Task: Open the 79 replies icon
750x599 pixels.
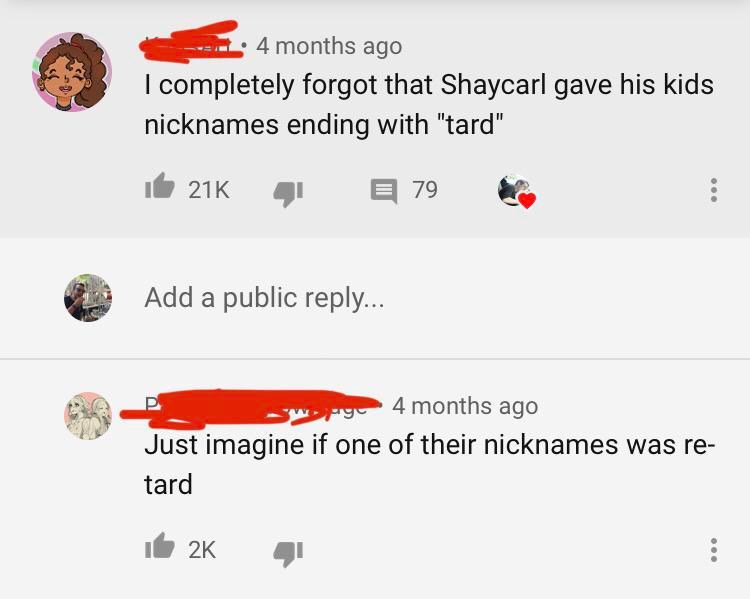Action: tap(384, 191)
